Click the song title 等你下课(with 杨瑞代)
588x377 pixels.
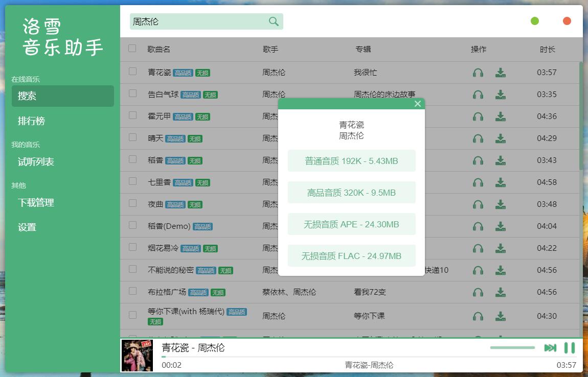(186, 312)
